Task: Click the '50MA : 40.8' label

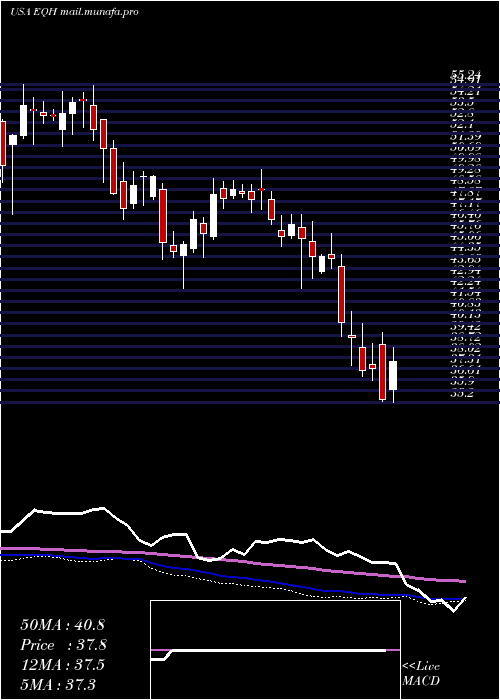Action: pos(62,625)
